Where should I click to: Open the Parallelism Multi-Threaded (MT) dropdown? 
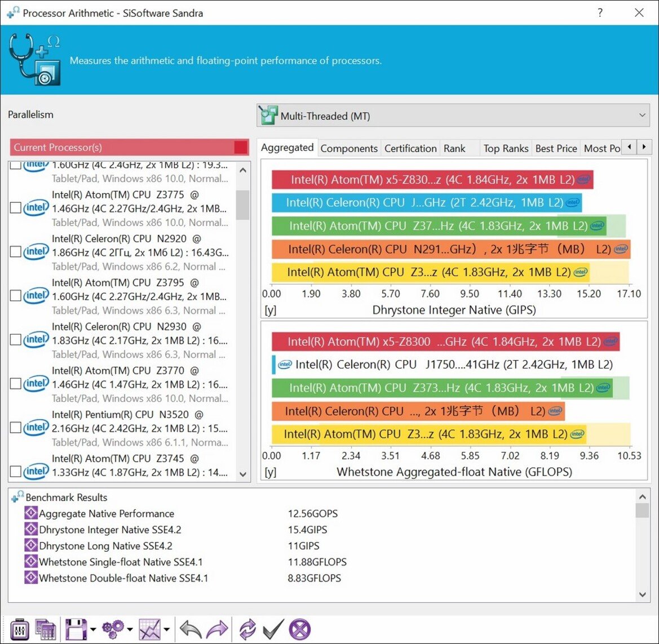click(x=453, y=116)
